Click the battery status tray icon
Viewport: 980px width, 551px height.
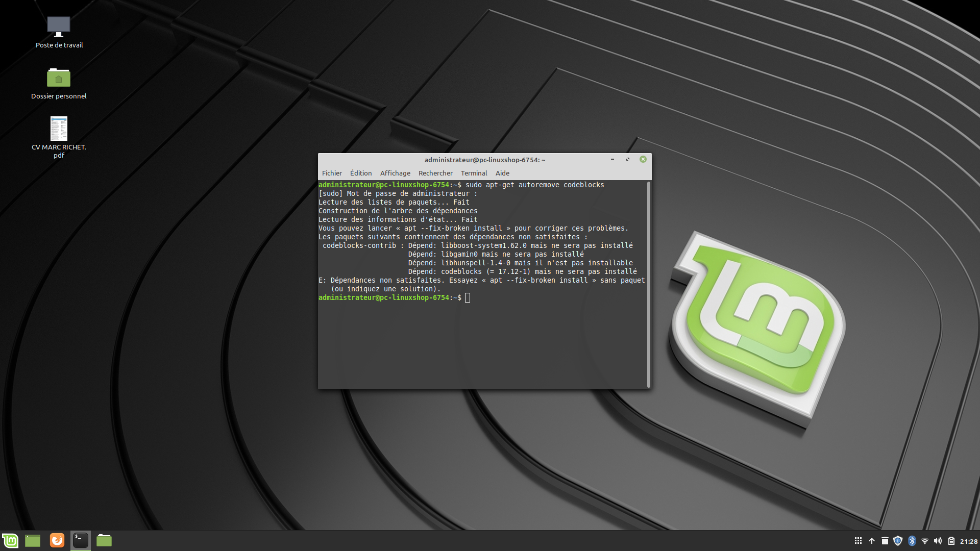tap(951, 541)
